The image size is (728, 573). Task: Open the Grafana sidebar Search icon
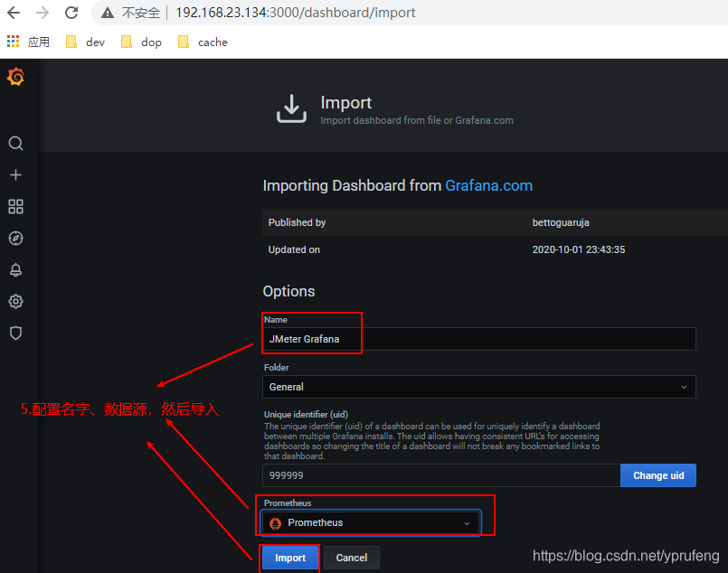click(15, 144)
